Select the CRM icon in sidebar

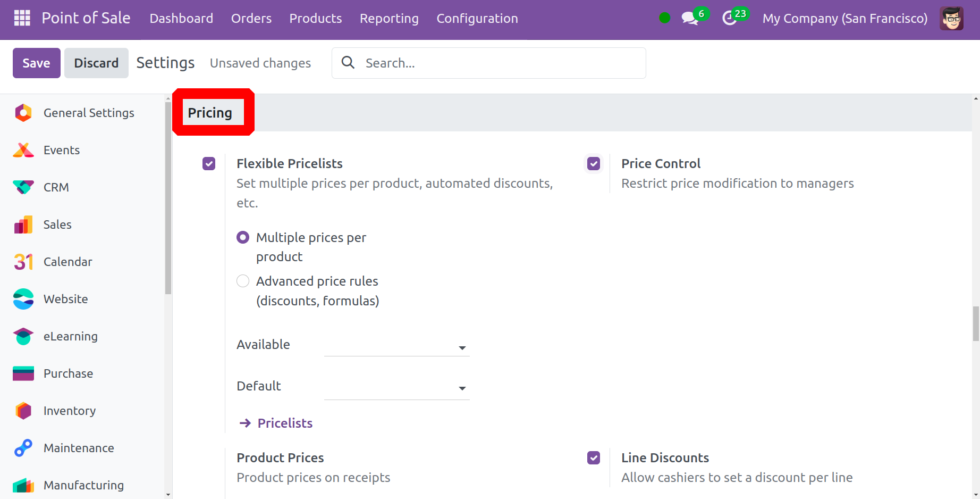pos(23,187)
